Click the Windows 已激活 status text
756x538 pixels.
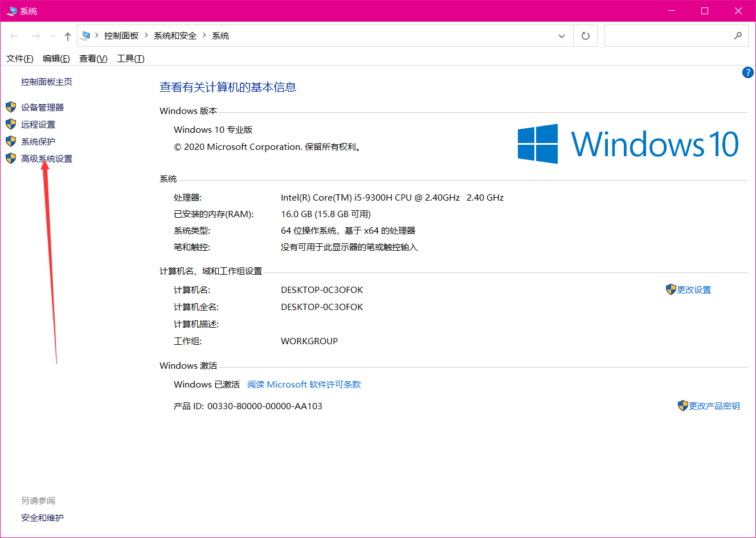pyautogui.click(x=207, y=384)
